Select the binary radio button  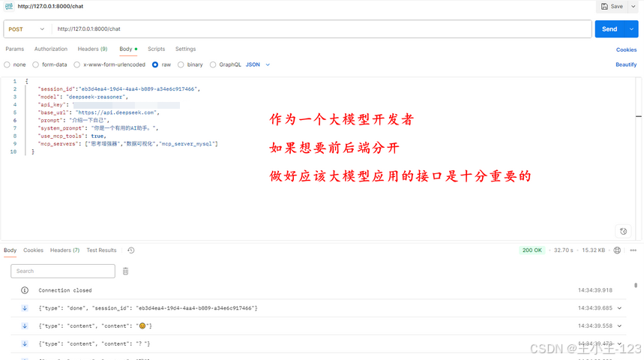click(x=181, y=64)
